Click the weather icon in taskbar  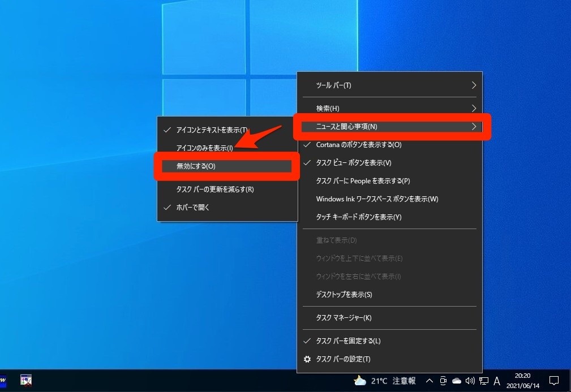(x=359, y=381)
